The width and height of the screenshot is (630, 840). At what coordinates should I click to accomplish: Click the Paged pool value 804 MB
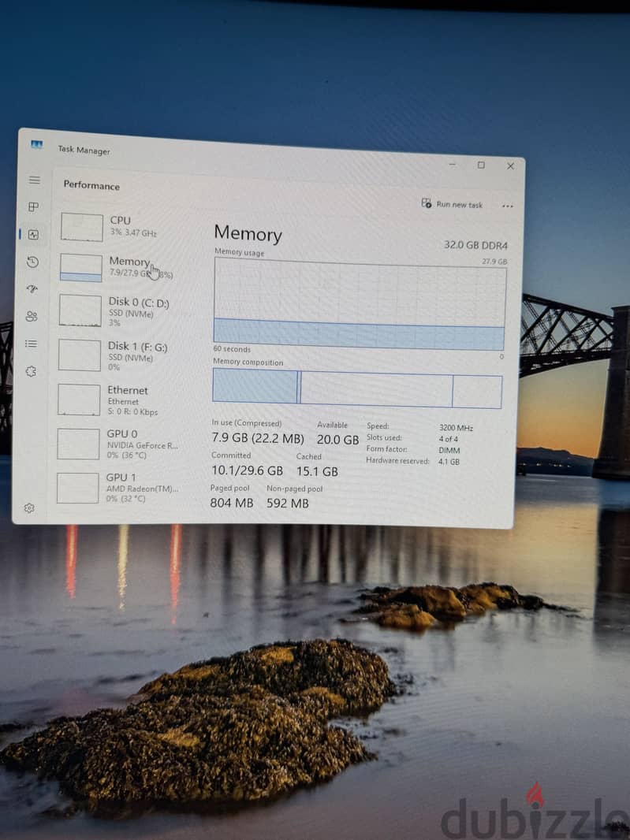click(232, 503)
